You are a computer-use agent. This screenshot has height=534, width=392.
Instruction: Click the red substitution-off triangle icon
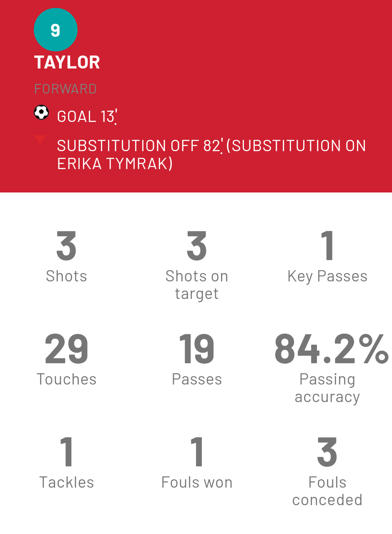(x=40, y=140)
